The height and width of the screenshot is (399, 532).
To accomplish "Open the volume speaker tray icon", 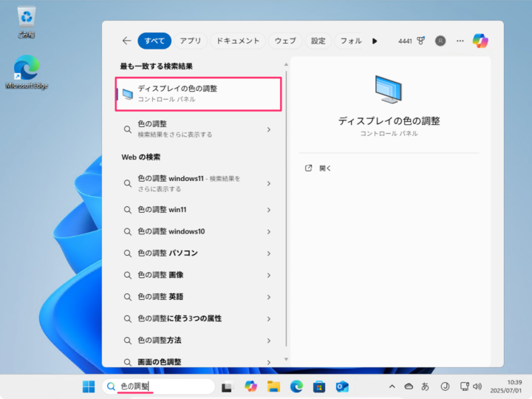I will point(477,386).
